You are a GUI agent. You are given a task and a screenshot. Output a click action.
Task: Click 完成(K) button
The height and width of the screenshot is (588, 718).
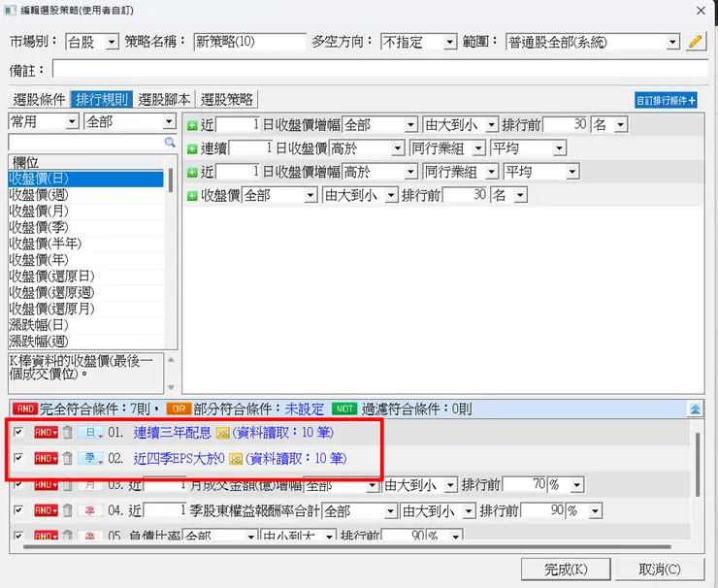pyautogui.click(x=566, y=570)
